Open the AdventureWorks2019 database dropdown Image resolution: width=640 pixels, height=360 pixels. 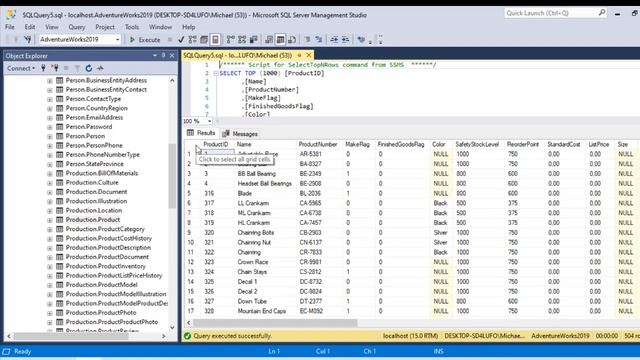pyautogui.click(x=118, y=40)
